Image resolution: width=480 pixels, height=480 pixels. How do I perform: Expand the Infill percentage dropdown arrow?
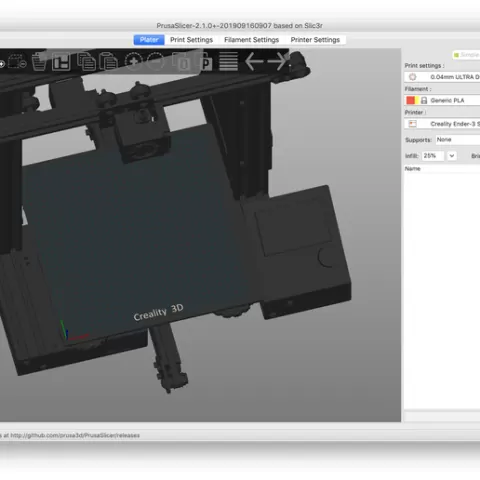click(x=452, y=156)
